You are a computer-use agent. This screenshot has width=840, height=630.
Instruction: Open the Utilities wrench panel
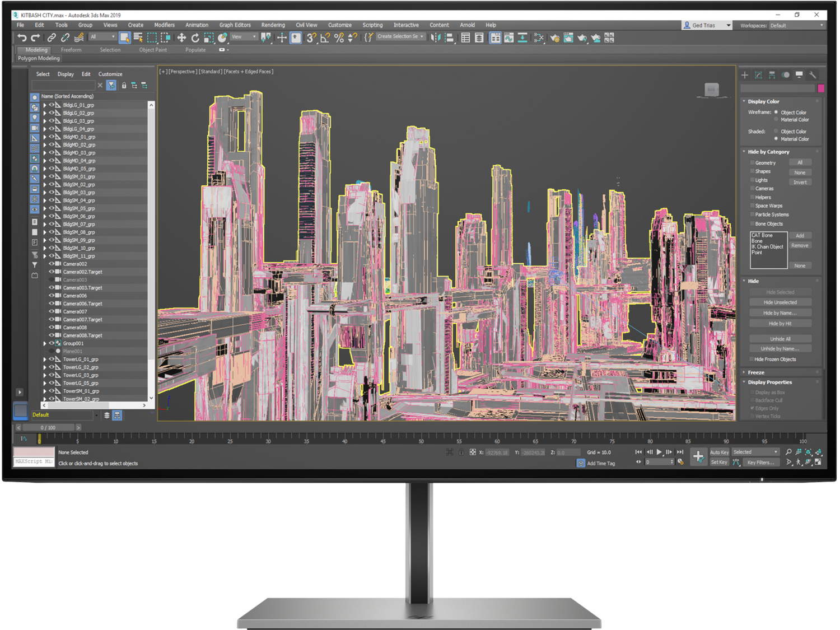813,75
